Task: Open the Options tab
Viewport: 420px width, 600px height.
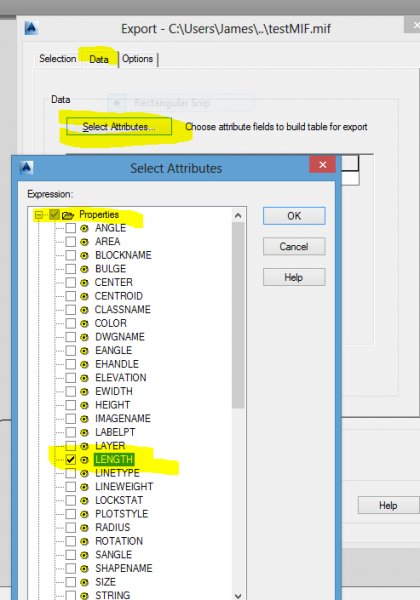Action: click(x=138, y=59)
